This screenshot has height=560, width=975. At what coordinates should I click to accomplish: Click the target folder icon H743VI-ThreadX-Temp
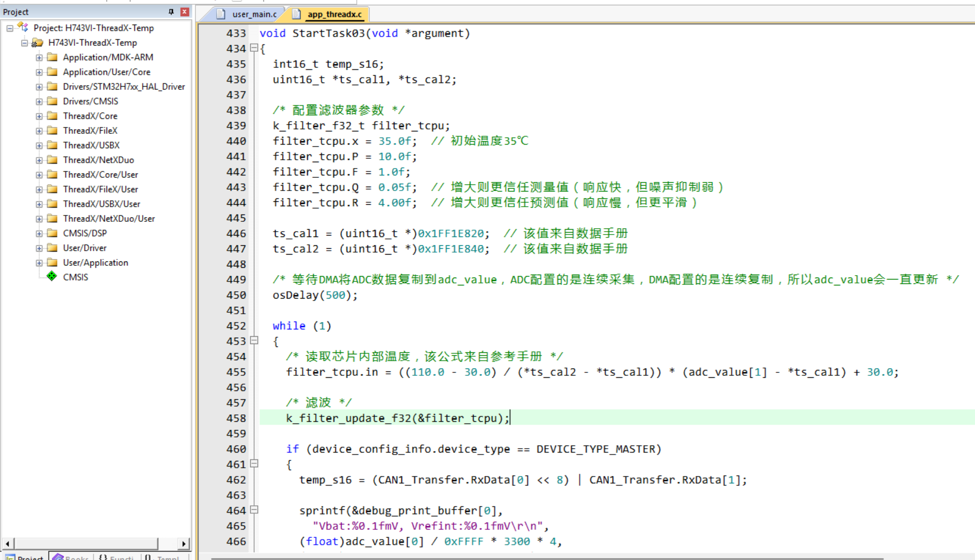(38, 43)
